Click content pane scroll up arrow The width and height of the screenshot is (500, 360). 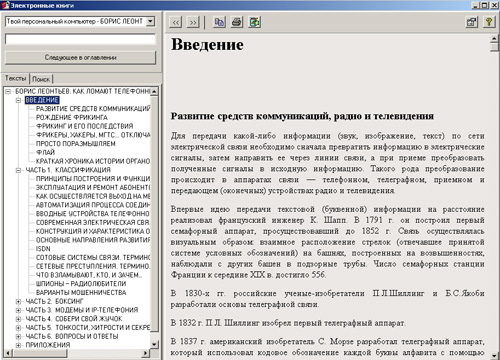point(494,39)
